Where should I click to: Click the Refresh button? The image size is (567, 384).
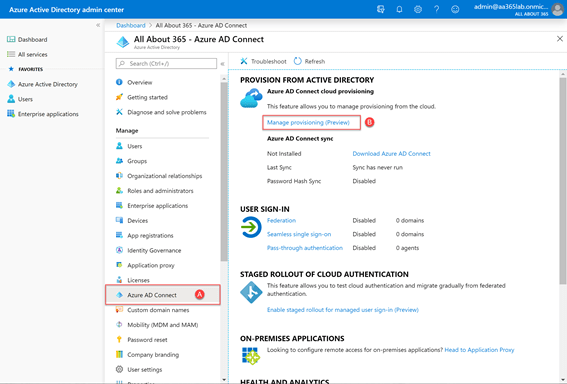coord(310,61)
